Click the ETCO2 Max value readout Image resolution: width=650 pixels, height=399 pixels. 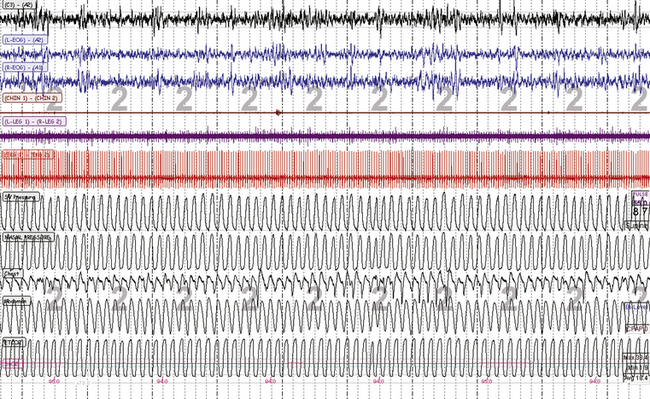(x=636, y=357)
